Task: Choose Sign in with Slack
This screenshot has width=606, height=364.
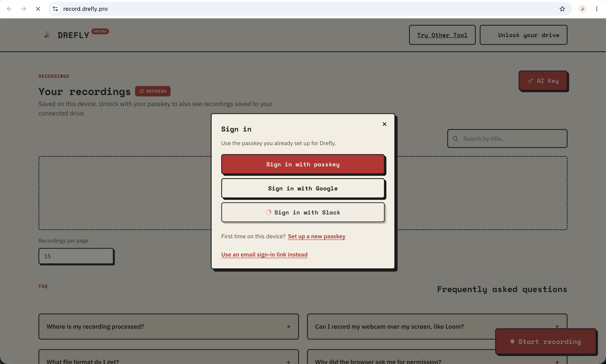Action: 303,212
